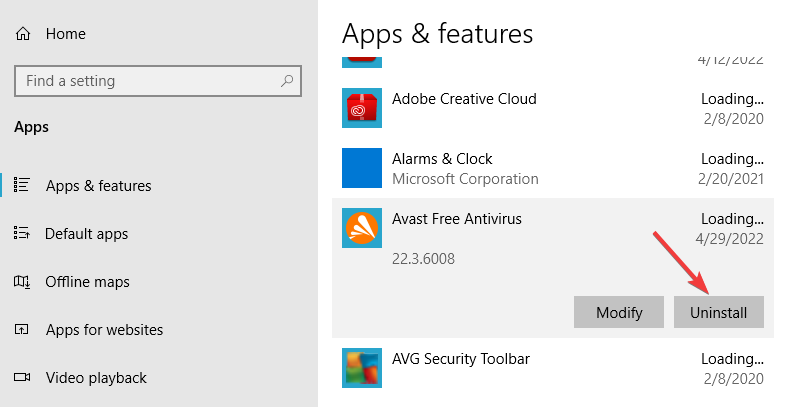Viewport: 793px width, 407px height.
Task: Click the Apps & features list icon
Action: pyautogui.click(x=22, y=185)
